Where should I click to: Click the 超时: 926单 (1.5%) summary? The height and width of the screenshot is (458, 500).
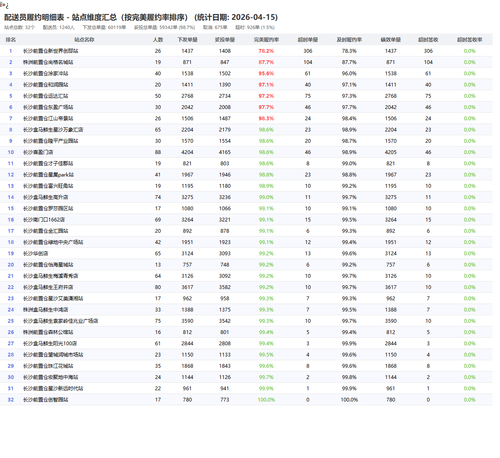[255, 27]
